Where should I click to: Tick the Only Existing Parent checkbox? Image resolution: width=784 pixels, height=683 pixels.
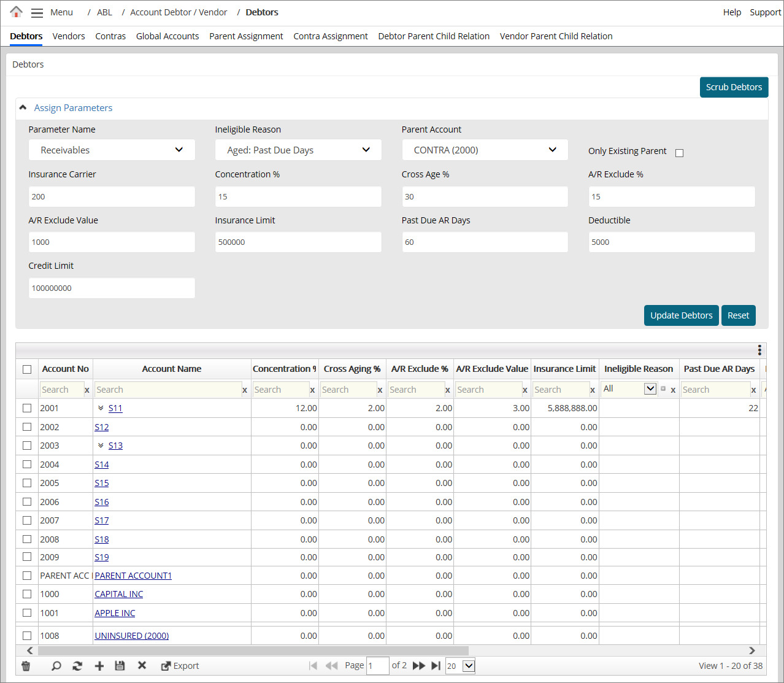coord(679,153)
